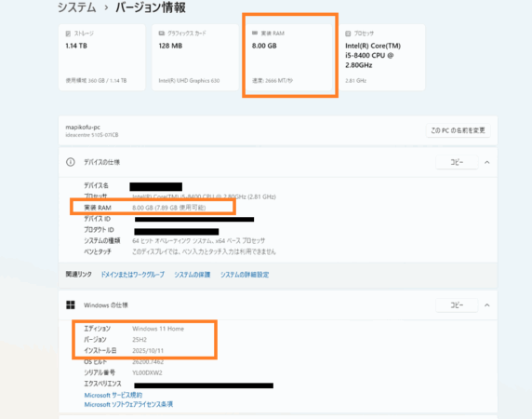Click the Intel(R) UHD Graphics 630 text
532x419 pixels.
pyautogui.click(x=189, y=81)
